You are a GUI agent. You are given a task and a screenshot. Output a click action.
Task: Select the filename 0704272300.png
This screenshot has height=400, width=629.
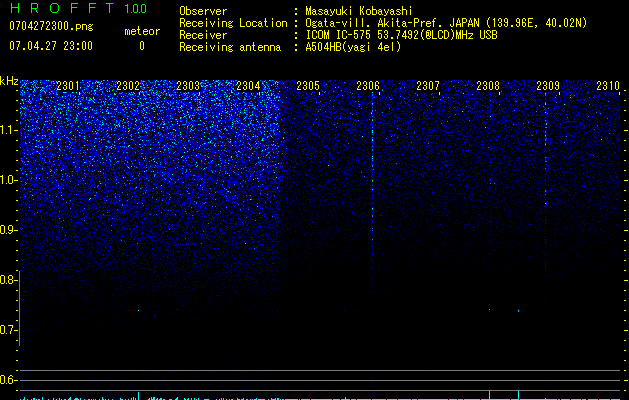coord(51,26)
